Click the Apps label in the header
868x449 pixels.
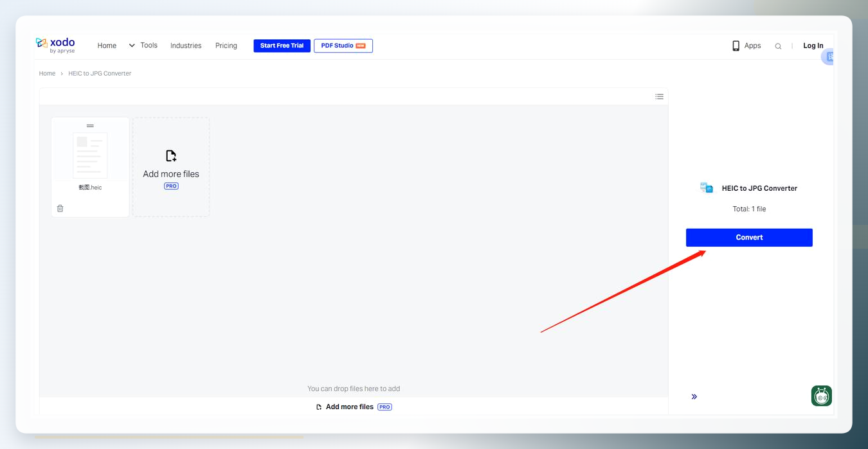pos(752,46)
